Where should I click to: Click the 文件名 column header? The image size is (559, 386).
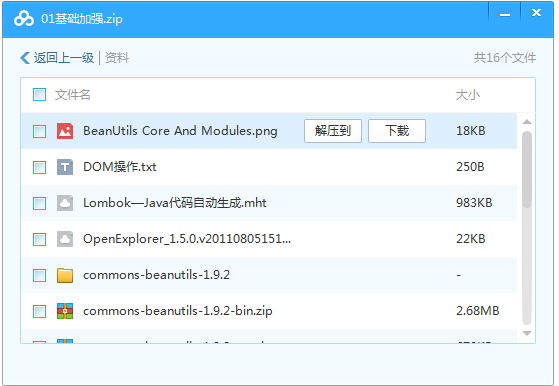tap(73, 95)
